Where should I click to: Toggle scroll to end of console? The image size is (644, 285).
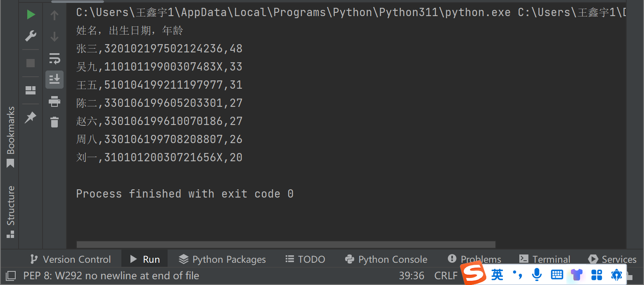click(x=54, y=79)
